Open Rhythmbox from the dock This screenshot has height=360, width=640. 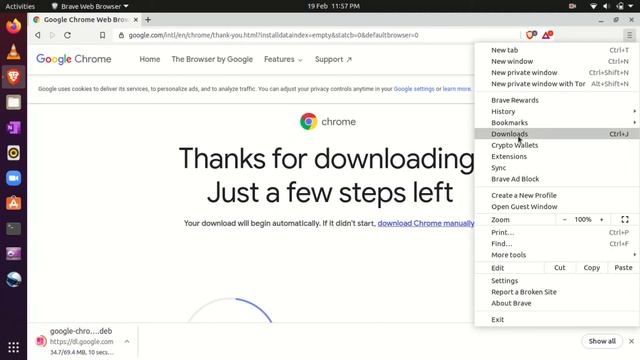13,153
